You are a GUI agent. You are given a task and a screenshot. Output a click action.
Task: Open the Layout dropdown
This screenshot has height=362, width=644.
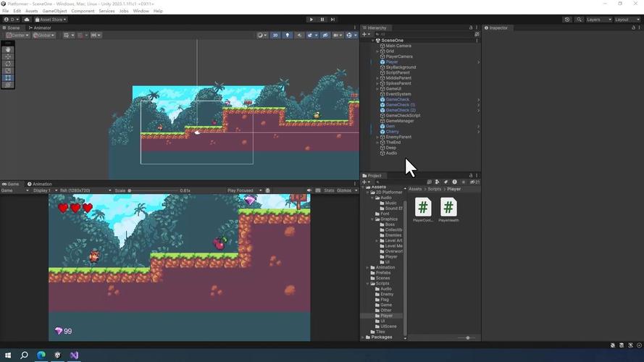pyautogui.click(x=627, y=20)
